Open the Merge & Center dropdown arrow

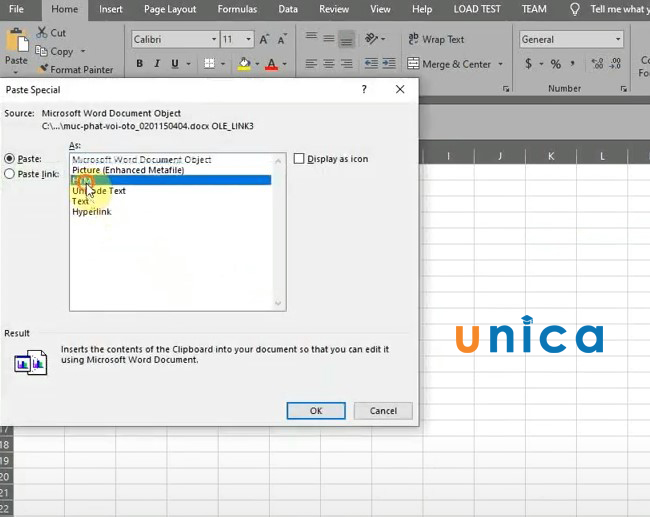coord(499,64)
